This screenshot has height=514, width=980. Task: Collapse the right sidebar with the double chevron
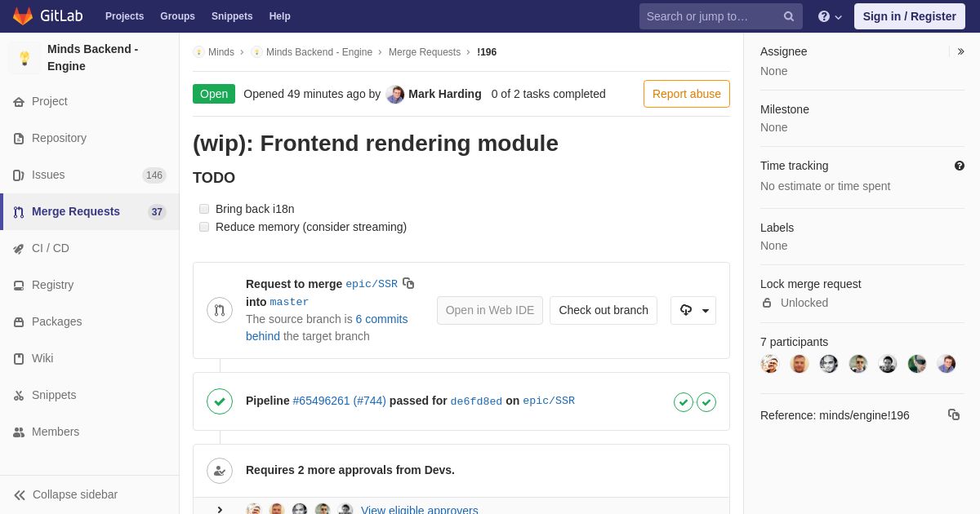click(960, 51)
